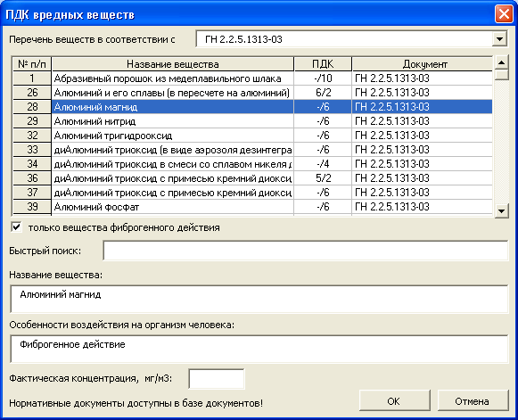This screenshot has height=420, width=518.
Task: Click the ПДК value 5/2 cell
Action: click(x=323, y=178)
